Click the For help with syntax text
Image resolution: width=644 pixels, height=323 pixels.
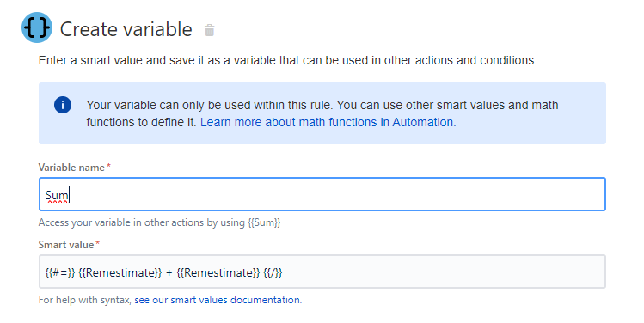click(x=85, y=300)
